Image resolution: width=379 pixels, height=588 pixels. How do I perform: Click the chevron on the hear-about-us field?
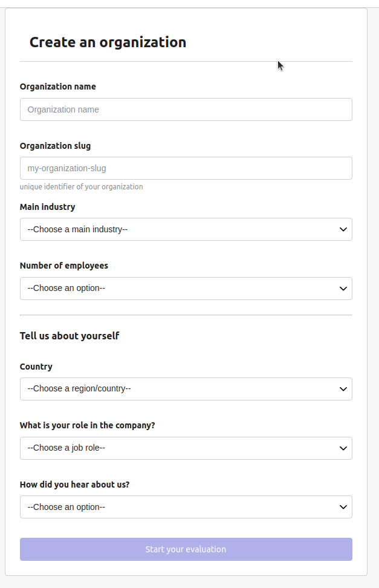pyautogui.click(x=343, y=507)
